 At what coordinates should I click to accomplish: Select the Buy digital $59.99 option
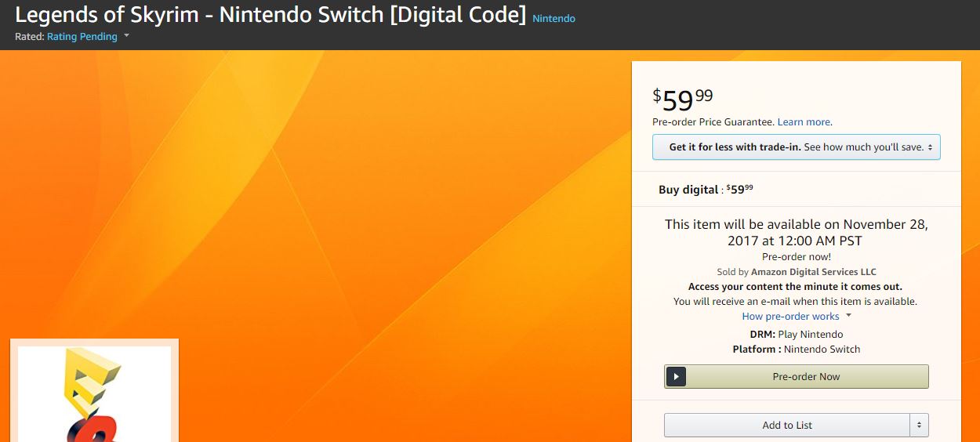(706, 190)
